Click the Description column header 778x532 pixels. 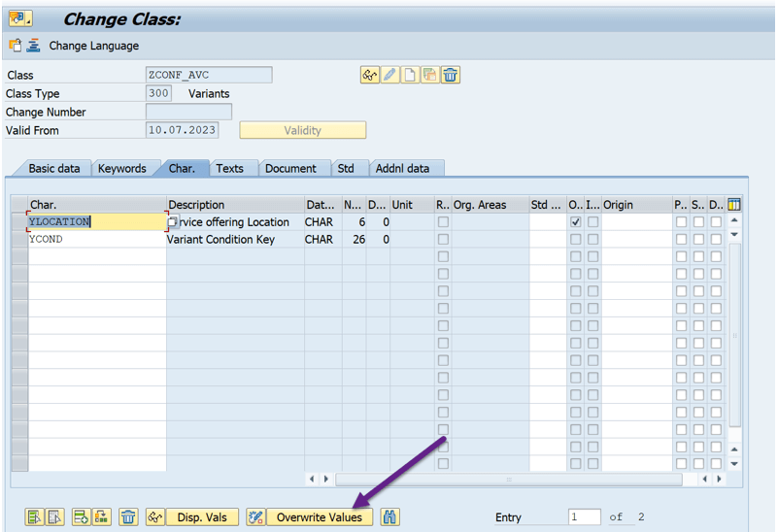pos(235,204)
